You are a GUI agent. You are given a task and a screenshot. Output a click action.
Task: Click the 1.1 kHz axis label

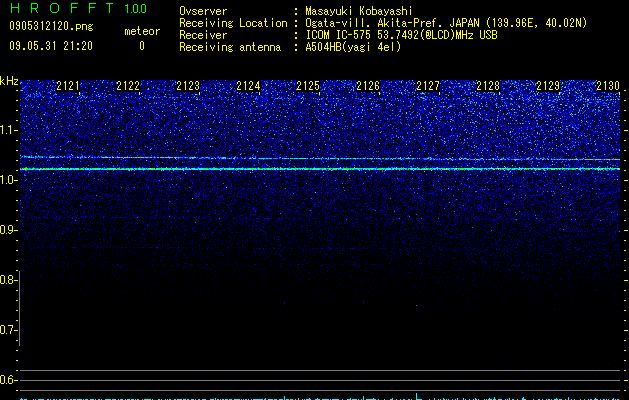coord(8,130)
